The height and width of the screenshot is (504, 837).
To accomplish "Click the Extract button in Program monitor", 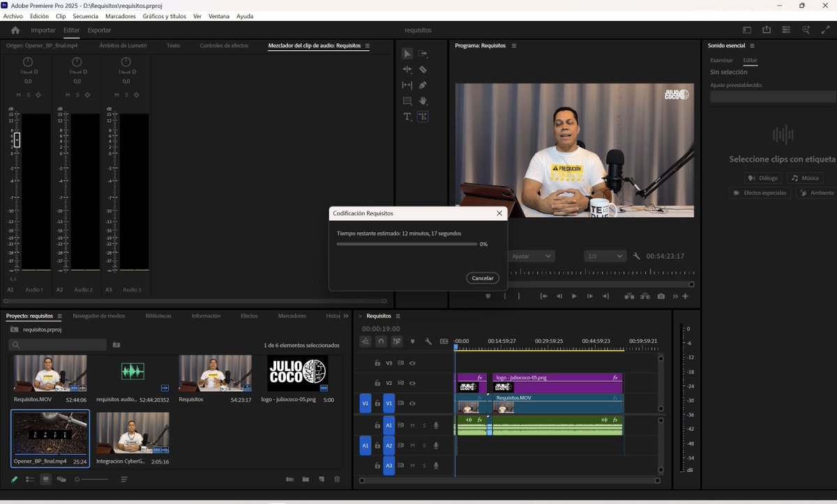I will (645, 296).
